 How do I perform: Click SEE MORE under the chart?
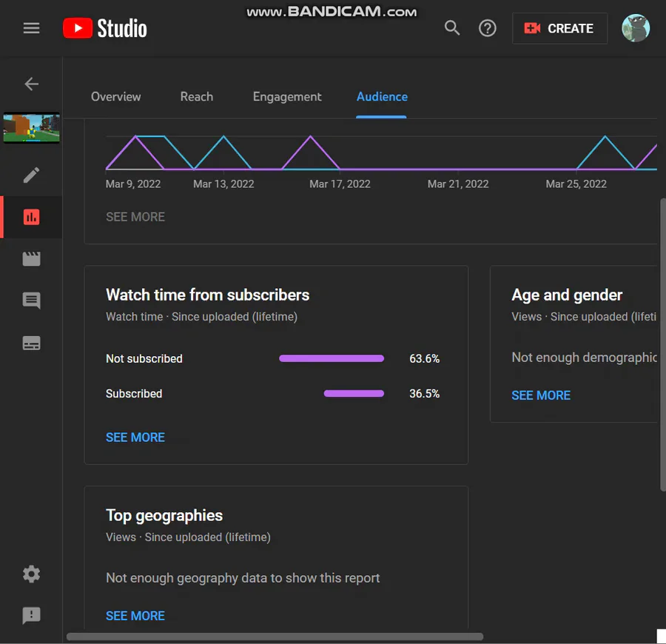click(135, 217)
